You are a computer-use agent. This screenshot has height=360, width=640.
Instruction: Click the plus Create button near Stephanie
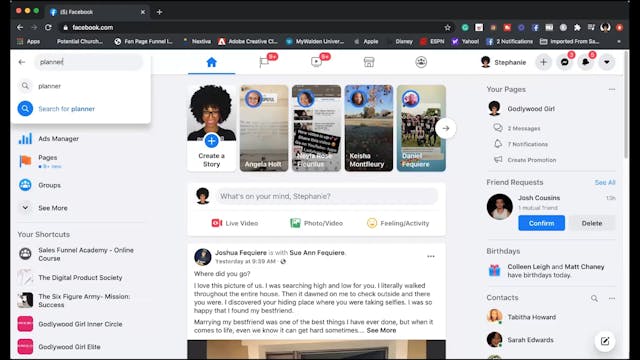pos(543,62)
